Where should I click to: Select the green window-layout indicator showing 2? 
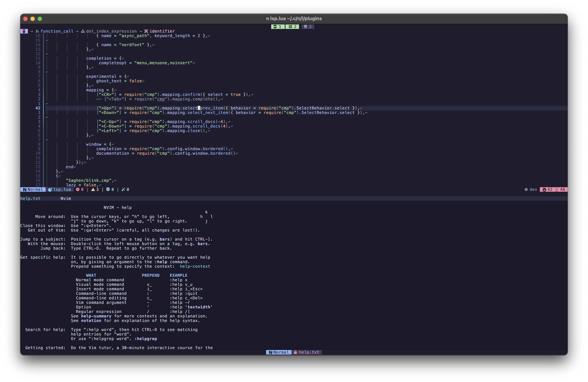pos(292,27)
